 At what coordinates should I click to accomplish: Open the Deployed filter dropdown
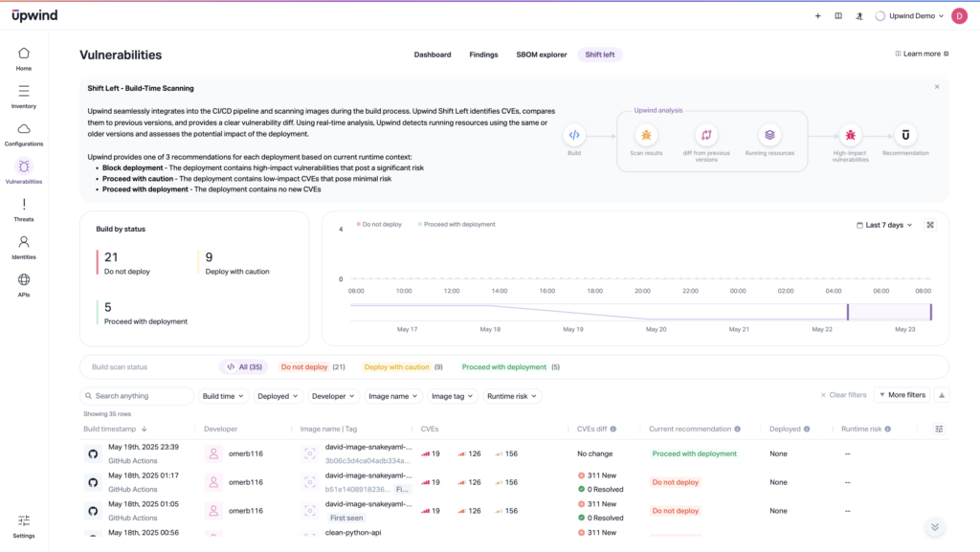[x=278, y=396]
